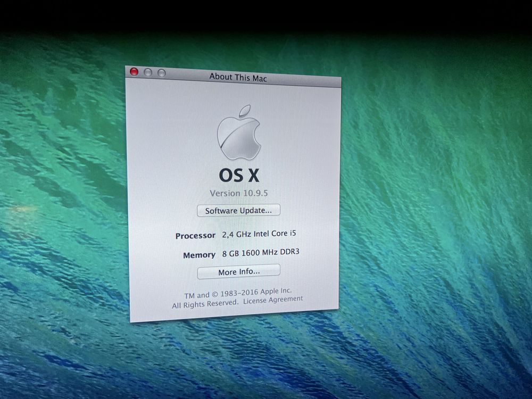Click the Version 10.9.5 text
Screen dimensions: 532x399
[239, 193]
